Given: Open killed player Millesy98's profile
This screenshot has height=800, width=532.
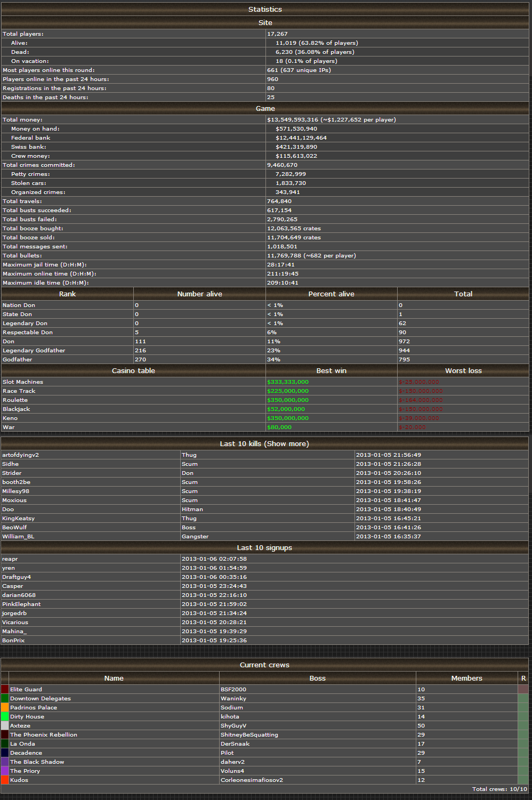Looking at the screenshot, I should (16, 491).
